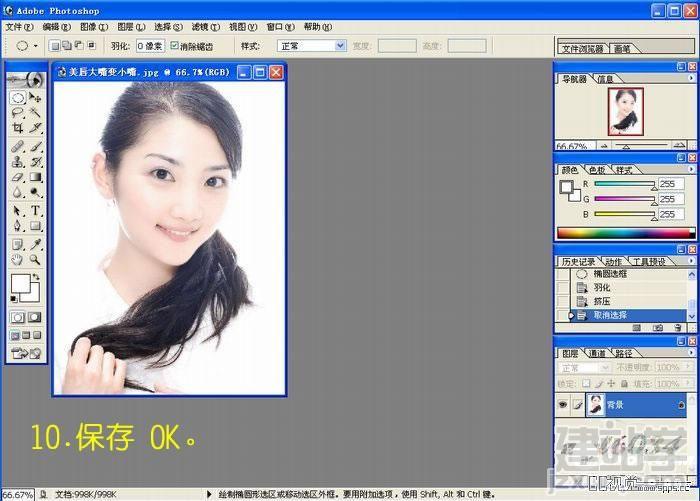Click the 羽化 feather input field
The width and height of the screenshot is (700, 501).
point(150,46)
